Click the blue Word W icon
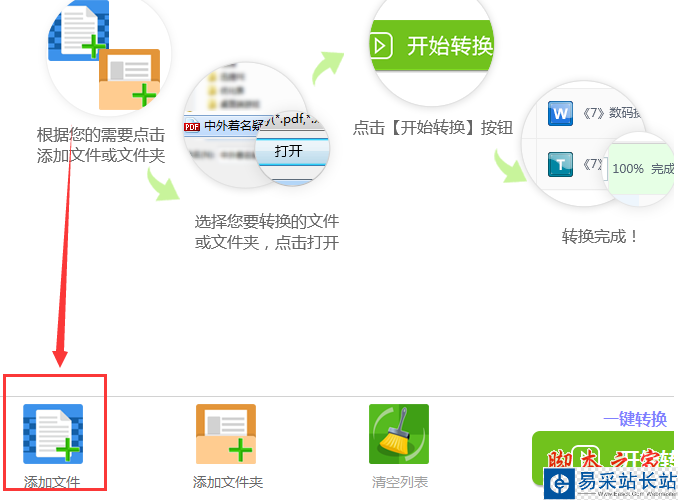 point(560,114)
